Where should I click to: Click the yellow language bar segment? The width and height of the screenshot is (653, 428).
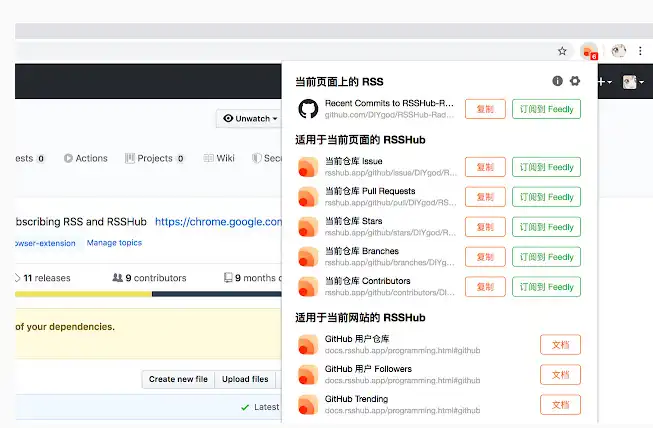click(x=83, y=294)
